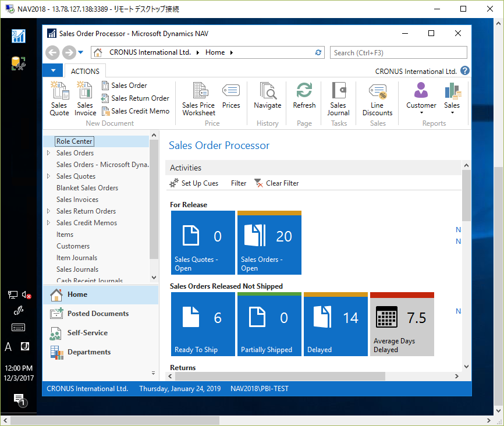Open Blanket Sales Orders list
Image resolution: width=504 pixels, height=426 pixels.
tap(87, 188)
